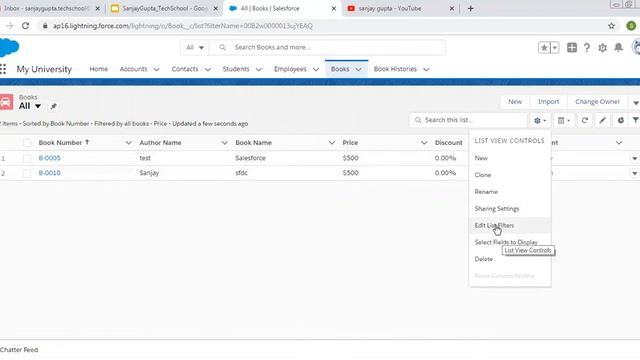Image resolution: width=640 pixels, height=360 pixels.
Task: Open the B-0010 book record
Action: tap(49, 173)
